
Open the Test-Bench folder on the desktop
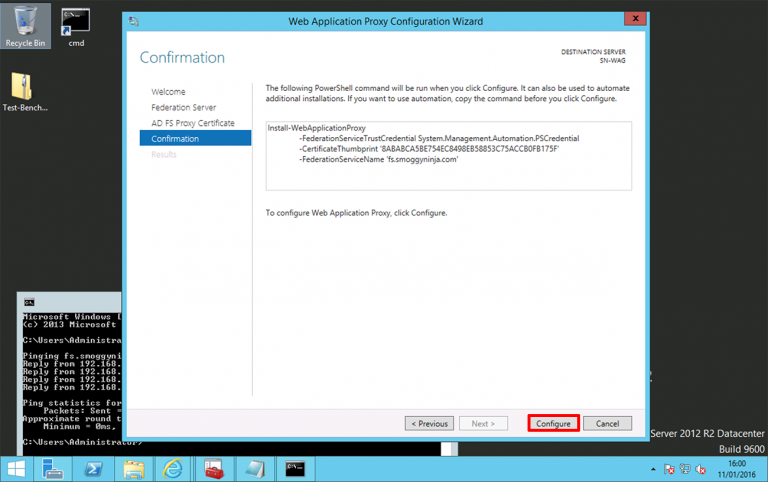[x=24, y=92]
